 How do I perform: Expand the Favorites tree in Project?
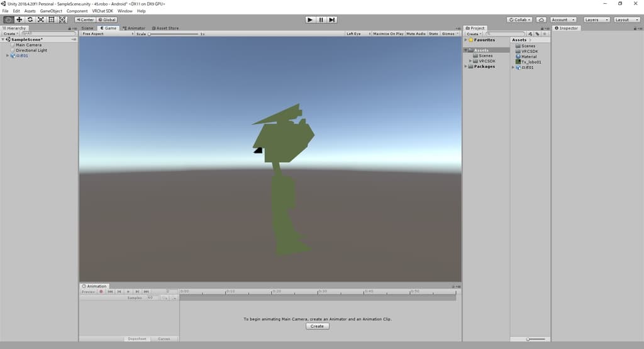[466, 40]
